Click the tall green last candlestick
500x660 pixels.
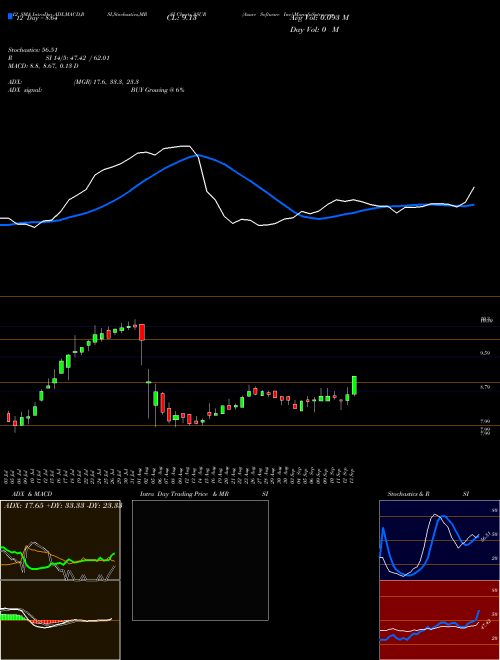354,386
